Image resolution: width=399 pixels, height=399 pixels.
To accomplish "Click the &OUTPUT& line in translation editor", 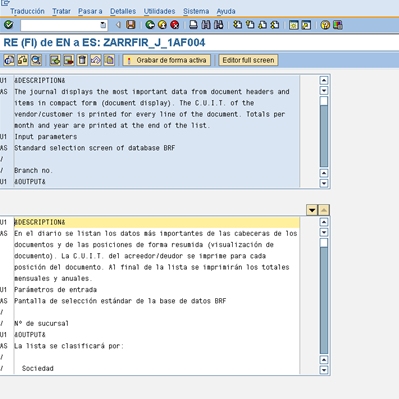I will tap(30, 335).
